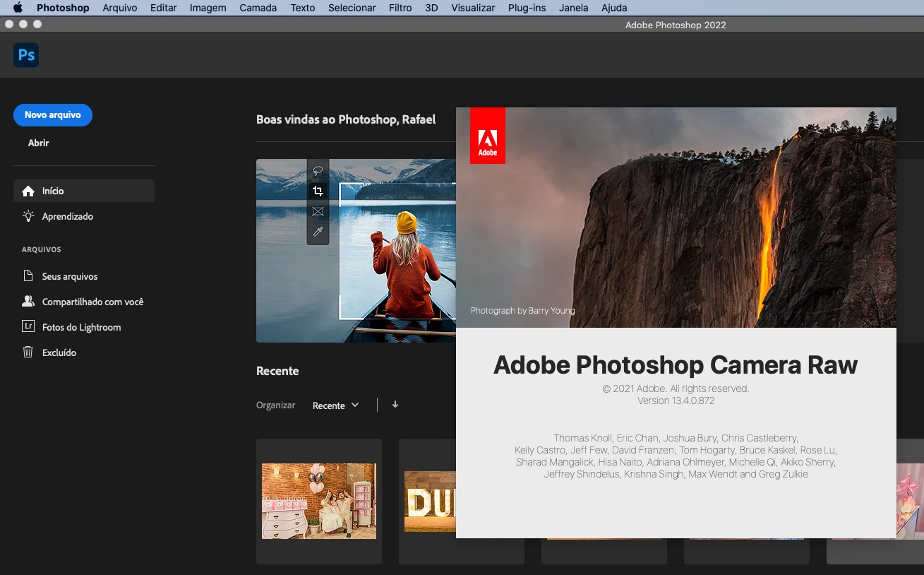Open the Filtro menu

coord(400,8)
